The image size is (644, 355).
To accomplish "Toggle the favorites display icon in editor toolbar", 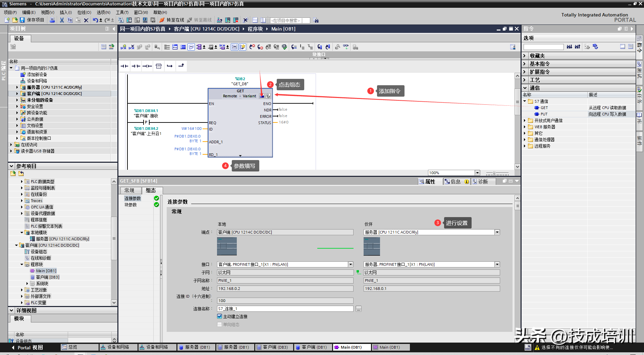I will (x=243, y=47).
